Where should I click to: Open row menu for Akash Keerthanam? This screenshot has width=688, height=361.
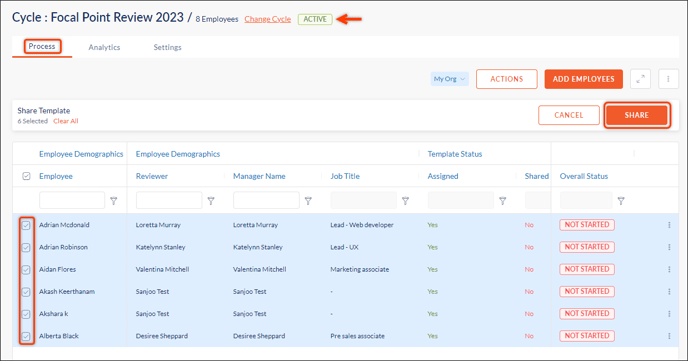(669, 291)
